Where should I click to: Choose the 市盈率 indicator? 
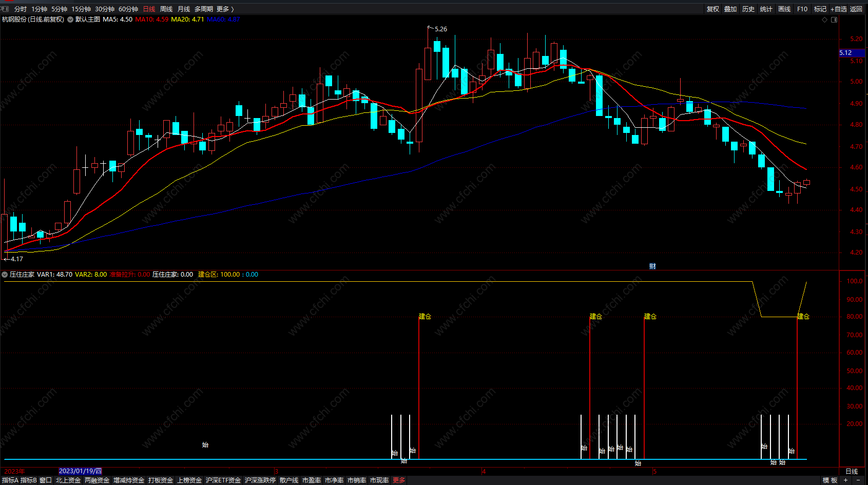[312, 480]
